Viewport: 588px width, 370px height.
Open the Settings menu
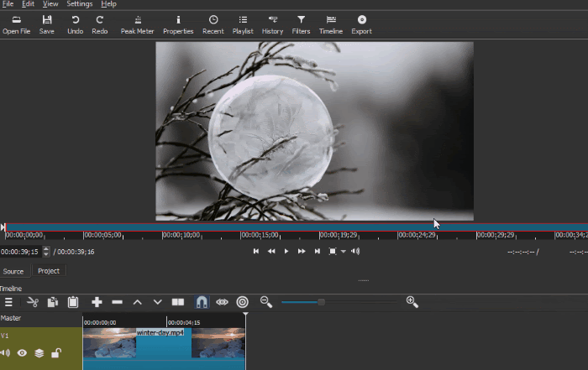[80, 4]
